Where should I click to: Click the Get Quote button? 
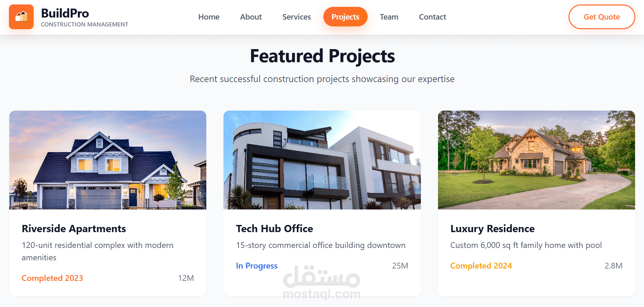602,17
